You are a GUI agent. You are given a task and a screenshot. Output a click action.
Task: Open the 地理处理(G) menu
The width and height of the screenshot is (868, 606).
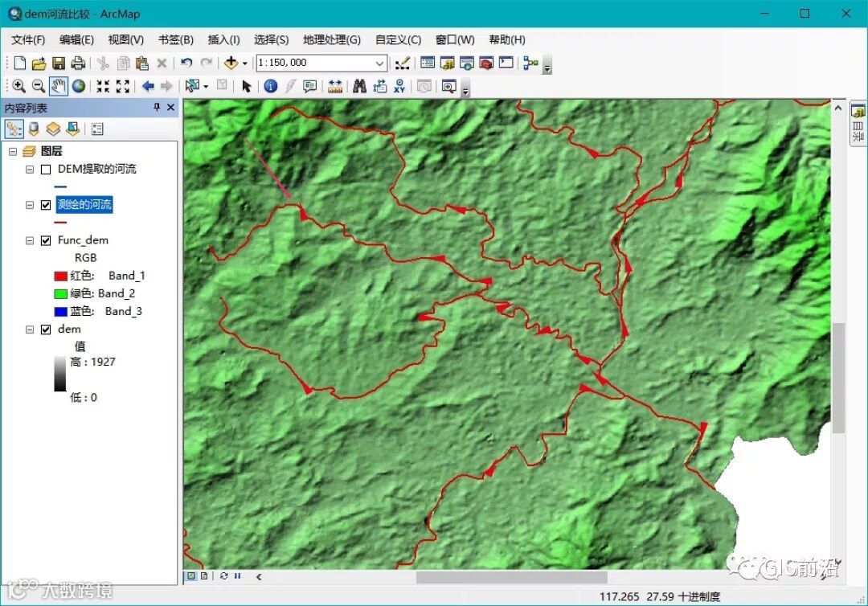pyautogui.click(x=332, y=40)
